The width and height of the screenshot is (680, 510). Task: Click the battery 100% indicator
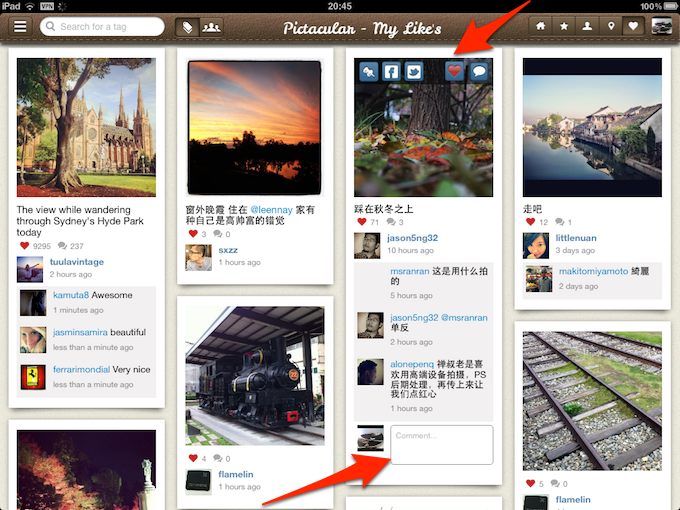pos(659,6)
